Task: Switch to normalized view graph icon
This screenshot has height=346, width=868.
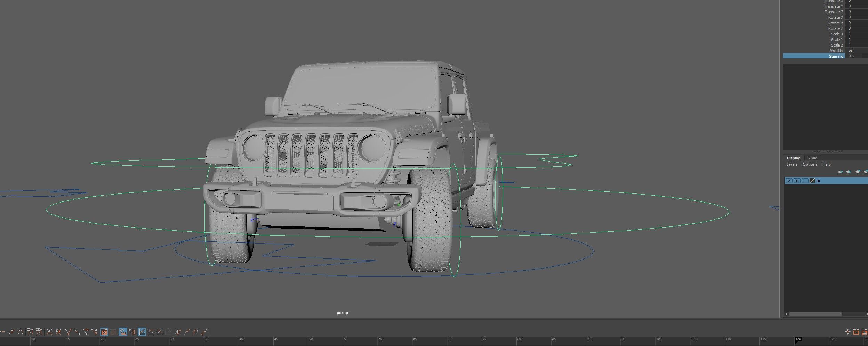Action: [x=159, y=332]
